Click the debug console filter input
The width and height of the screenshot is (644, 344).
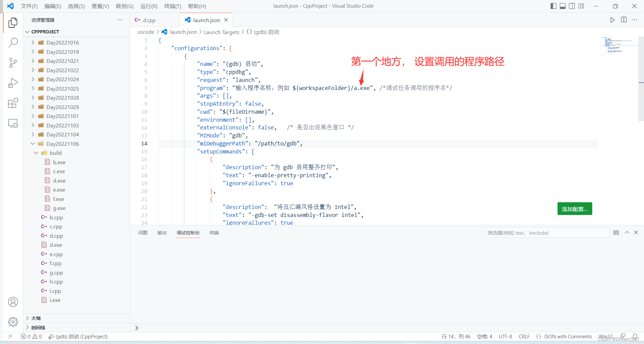[x=547, y=233]
